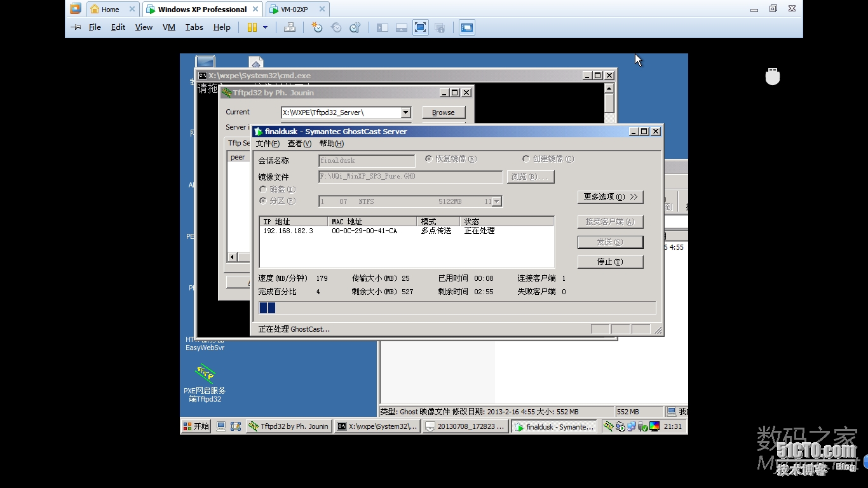The image size is (868, 488).
Task: Open the VMware Help menu
Action: [222, 27]
